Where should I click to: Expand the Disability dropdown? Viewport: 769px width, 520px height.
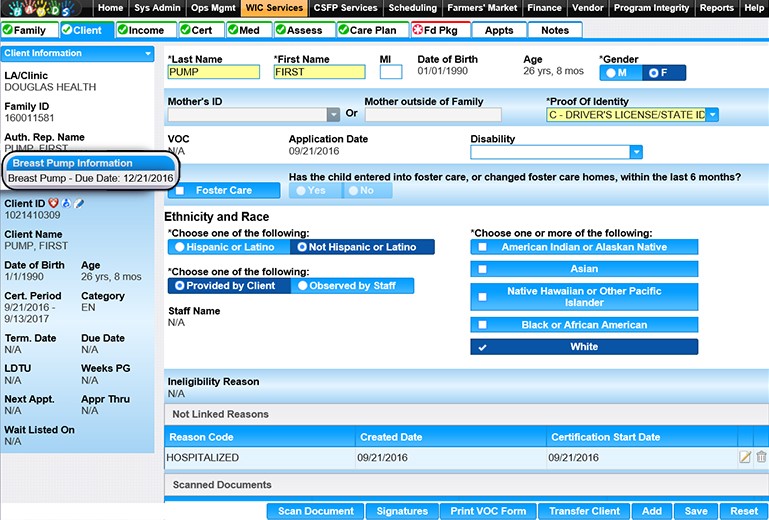coord(635,152)
